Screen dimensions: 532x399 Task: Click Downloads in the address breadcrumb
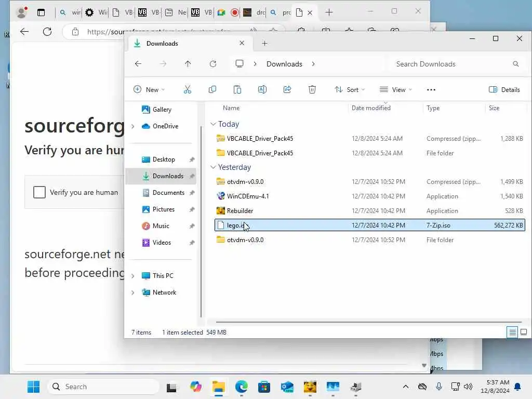tap(284, 64)
